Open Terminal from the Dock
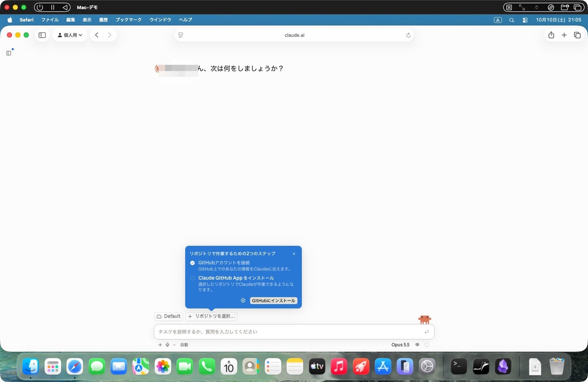Image resolution: width=588 pixels, height=382 pixels. tap(459, 367)
